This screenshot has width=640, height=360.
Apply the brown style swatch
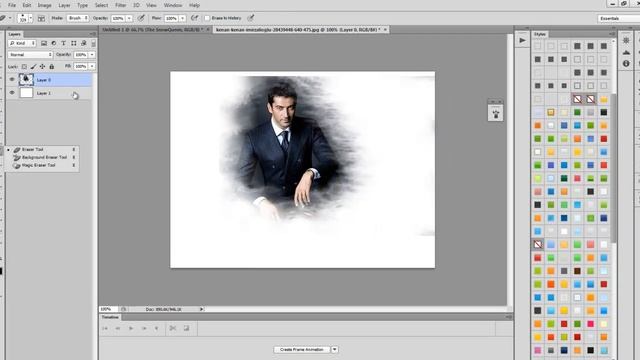tap(577, 271)
